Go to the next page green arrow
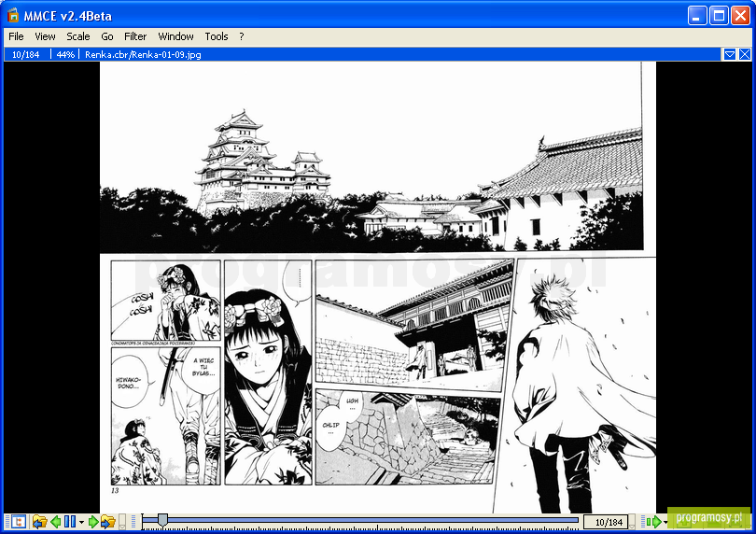756x534 pixels. pyautogui.click(x=93, y=522)
